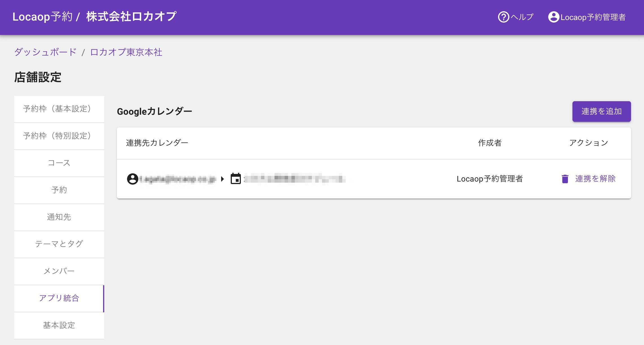Select 予約枠（基本設定） in sidebar
644x345 pixels.
point(59,109)
